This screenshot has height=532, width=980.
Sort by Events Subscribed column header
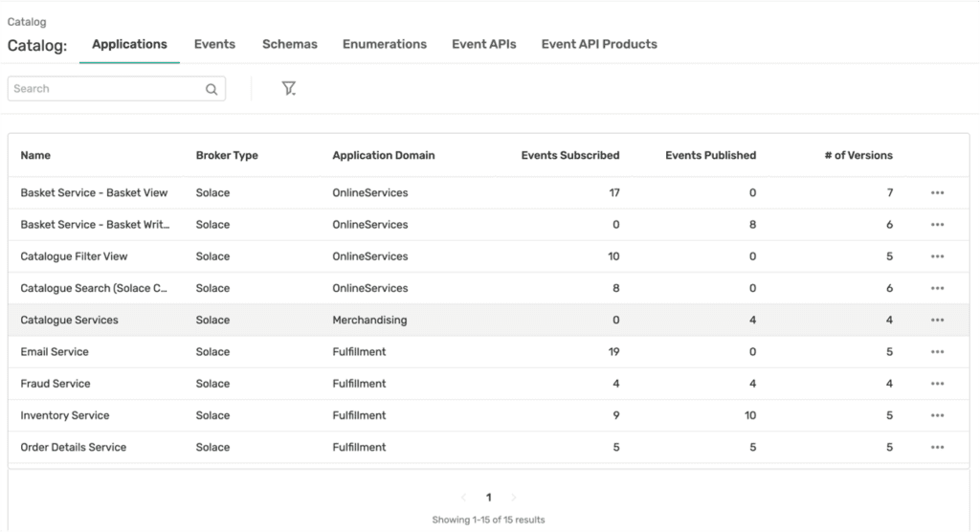(x=569, y=155)
